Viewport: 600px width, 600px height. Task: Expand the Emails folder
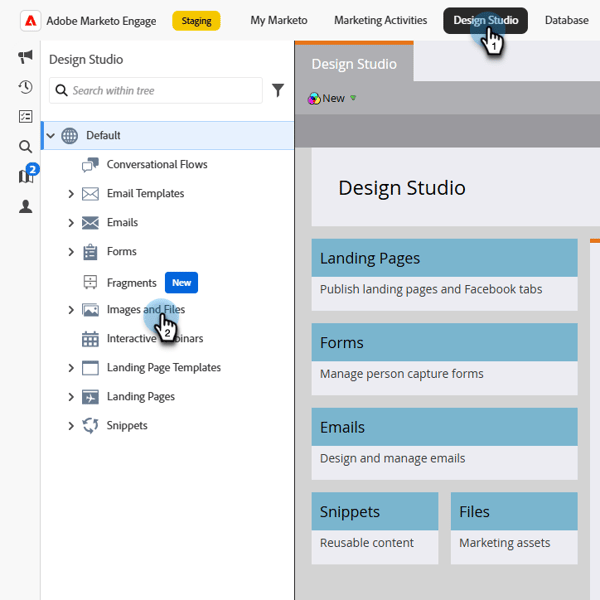pos(71,223)
